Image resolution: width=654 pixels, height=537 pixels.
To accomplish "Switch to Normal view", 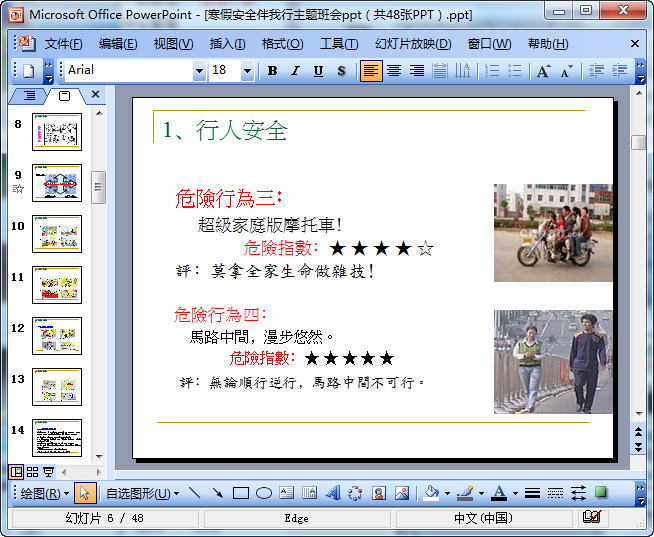I will (16, 472).
